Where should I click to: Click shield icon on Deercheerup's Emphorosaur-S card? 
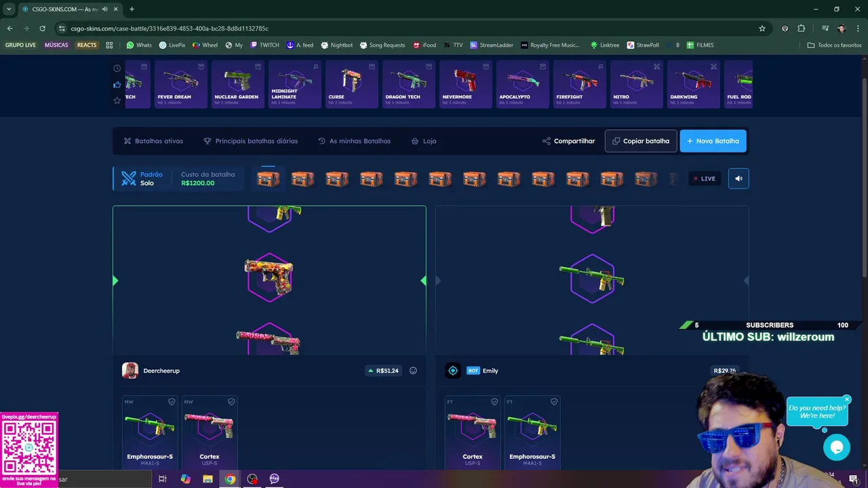(172, 402)
